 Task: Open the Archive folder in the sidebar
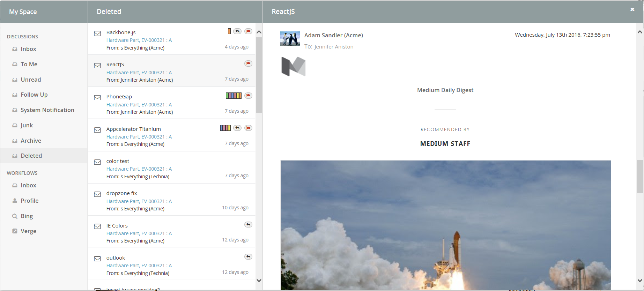point(31,141)
